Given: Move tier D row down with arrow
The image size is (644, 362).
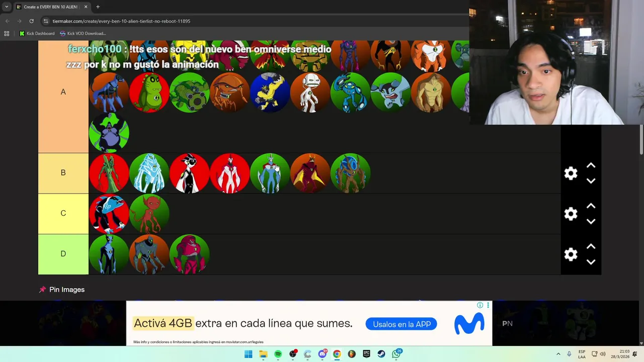Looking at the screenshot, I should coord(591,262).
